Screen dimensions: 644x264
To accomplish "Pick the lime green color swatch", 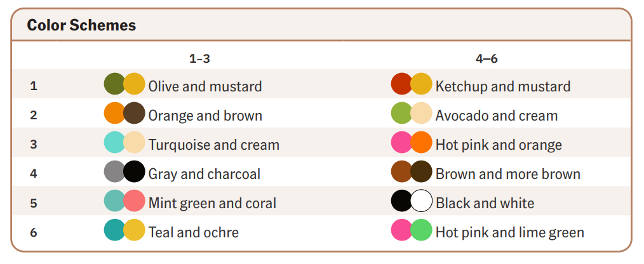I will point(422,230).
